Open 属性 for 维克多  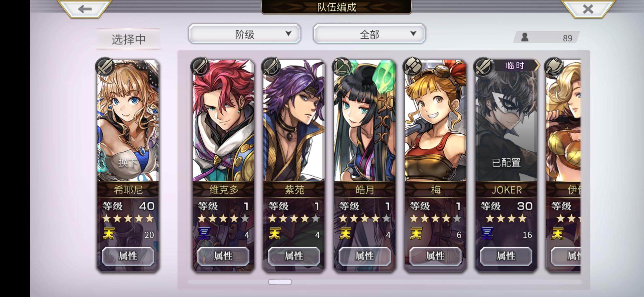[x=223, y=256]
